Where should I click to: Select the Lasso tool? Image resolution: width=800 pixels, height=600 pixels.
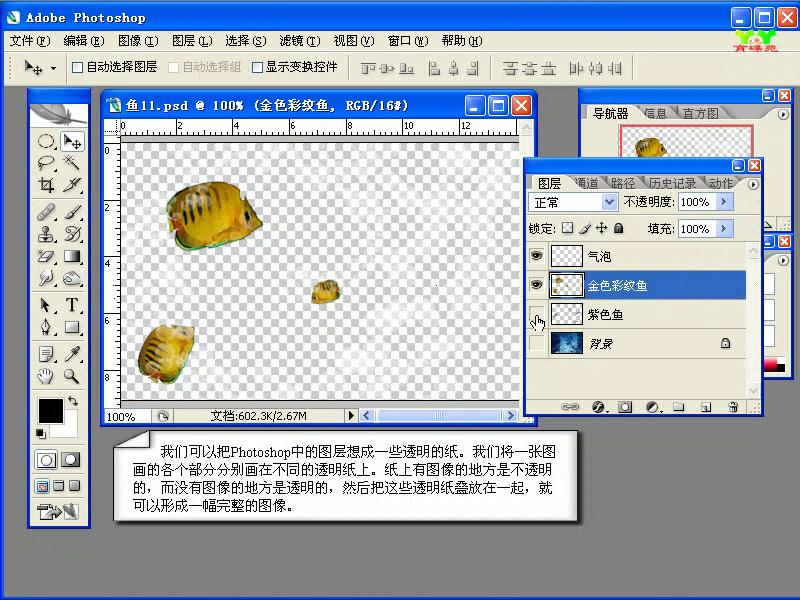point(46,163)
